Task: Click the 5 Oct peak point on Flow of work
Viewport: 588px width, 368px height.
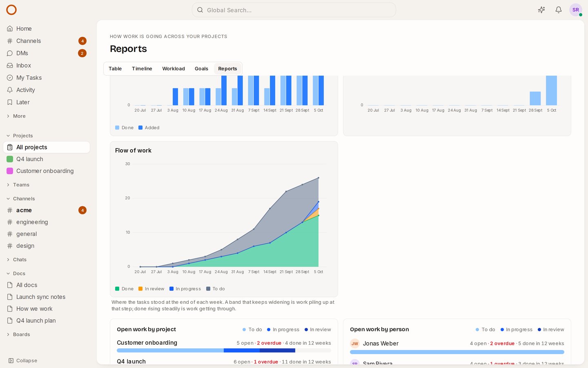Action: pyautogui.click(x=318, y=178)
